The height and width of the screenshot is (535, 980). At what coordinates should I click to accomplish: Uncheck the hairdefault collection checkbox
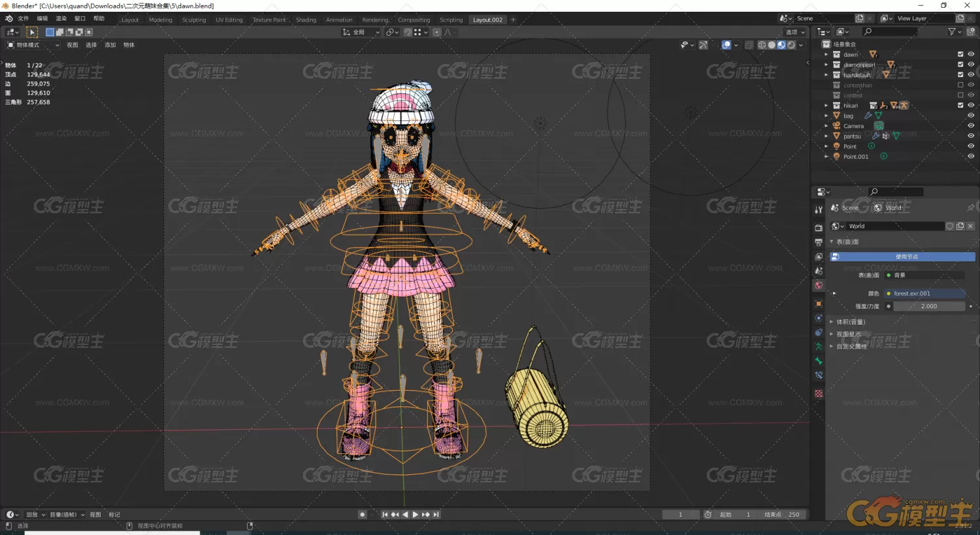click(960, 74)
